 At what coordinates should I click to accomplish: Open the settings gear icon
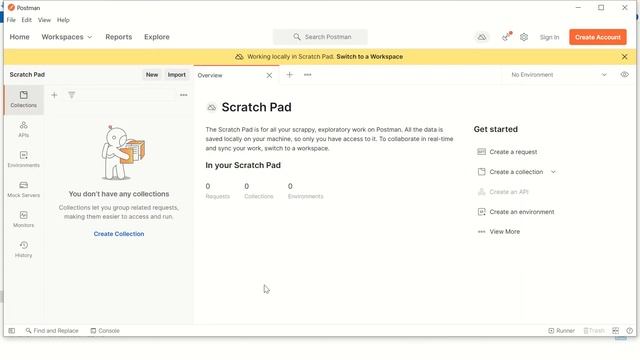pyautogui.click(x=524, y=37)
